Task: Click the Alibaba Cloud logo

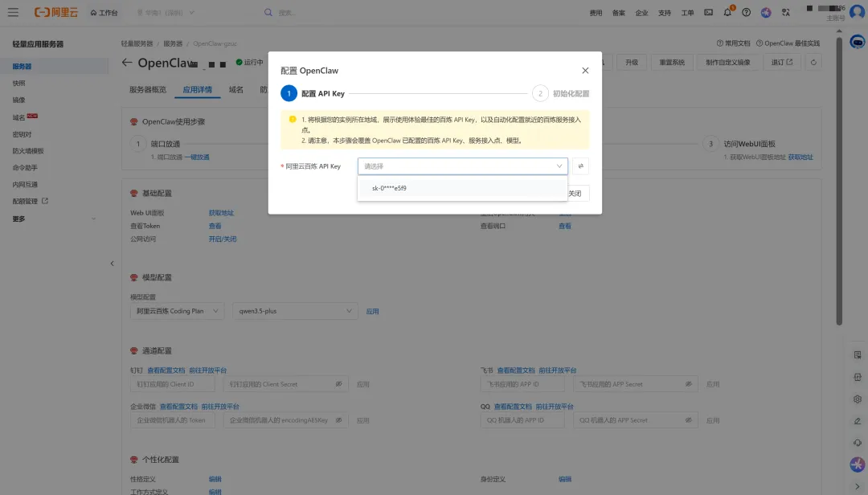Action: (x=56, y=12)
